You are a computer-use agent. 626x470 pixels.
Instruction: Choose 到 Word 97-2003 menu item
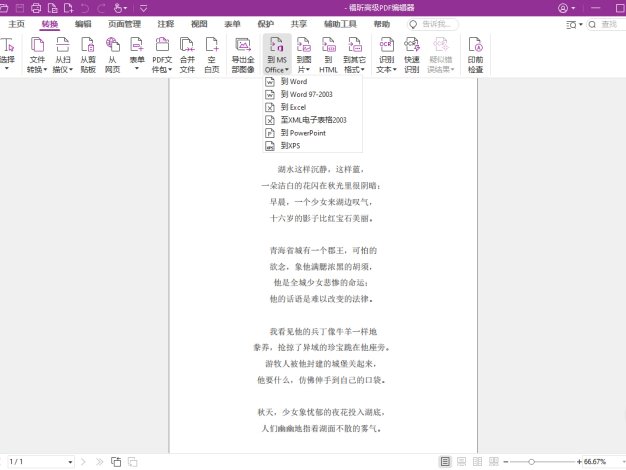click(x=313, y=94)
